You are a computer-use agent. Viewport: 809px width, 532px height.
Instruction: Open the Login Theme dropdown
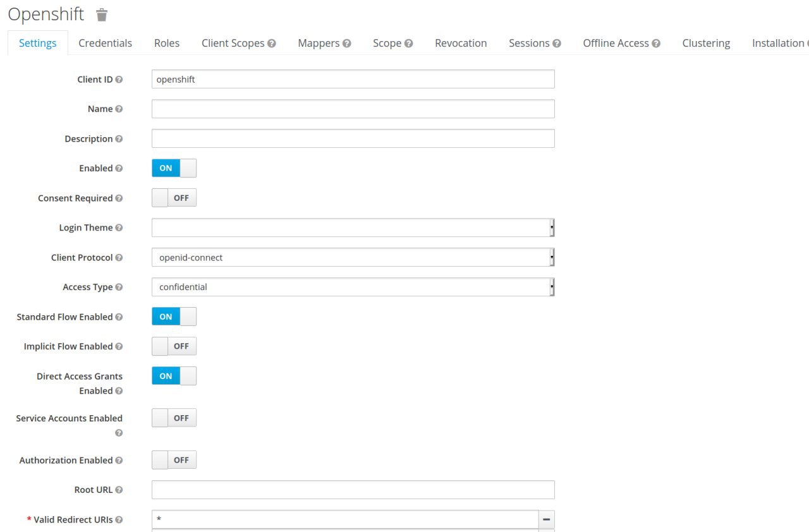click(353, 227)
